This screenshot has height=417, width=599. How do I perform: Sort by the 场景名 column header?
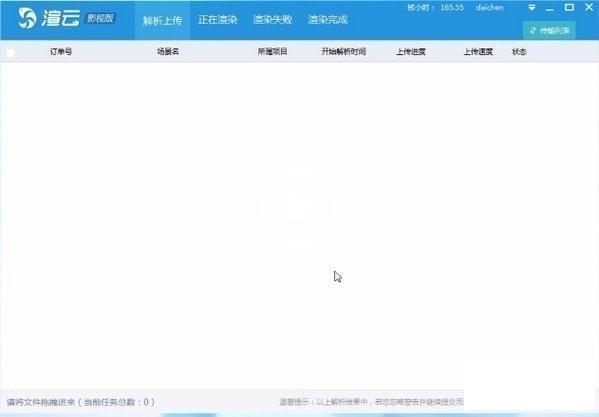168,52
